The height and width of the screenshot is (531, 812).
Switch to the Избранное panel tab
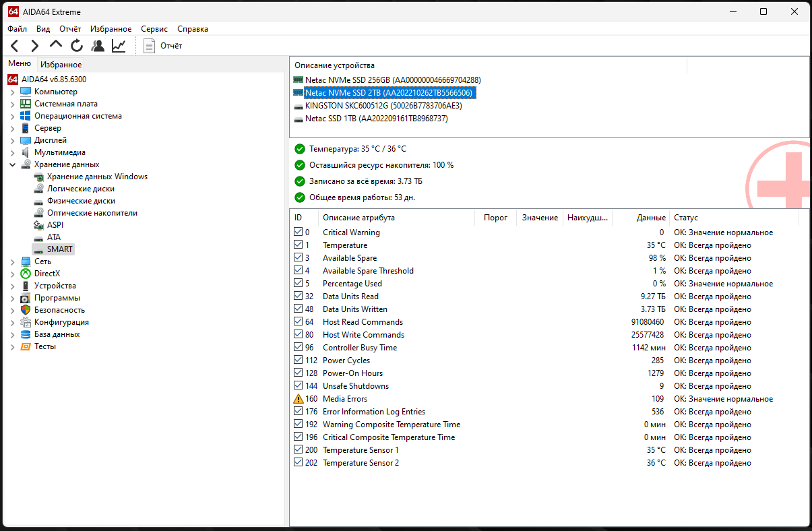tap(61, 65)
